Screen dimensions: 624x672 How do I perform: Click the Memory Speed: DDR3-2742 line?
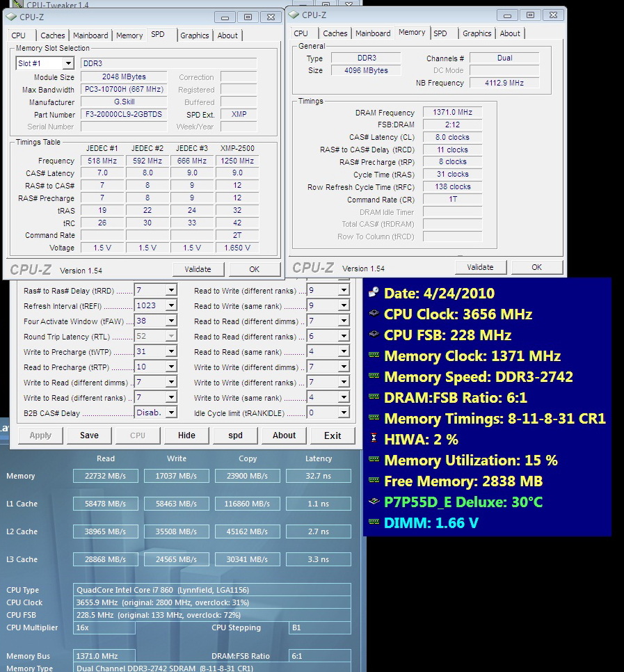pos(479,377)
